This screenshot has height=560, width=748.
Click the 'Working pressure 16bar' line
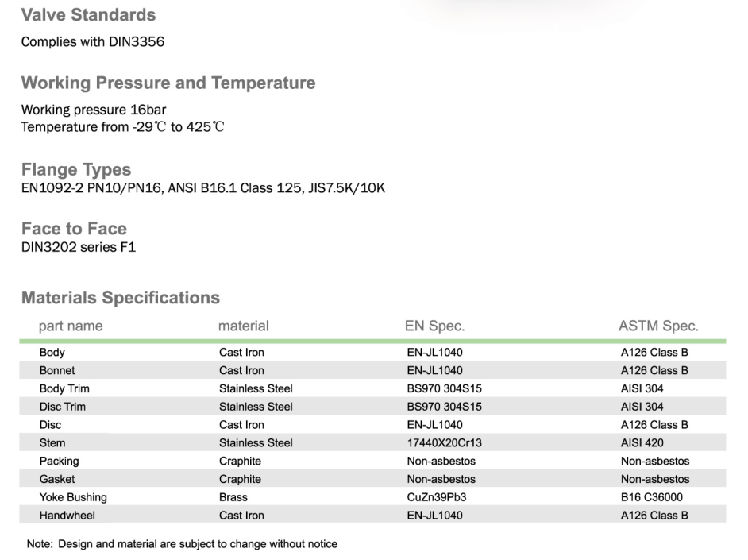tap(94, 110)
